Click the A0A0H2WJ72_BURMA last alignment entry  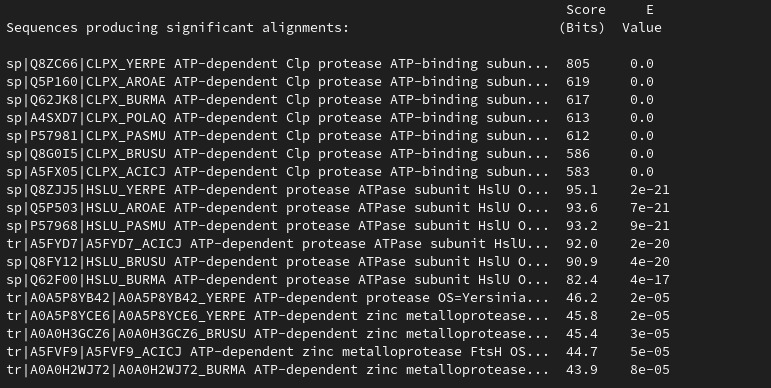pos(338,370)
